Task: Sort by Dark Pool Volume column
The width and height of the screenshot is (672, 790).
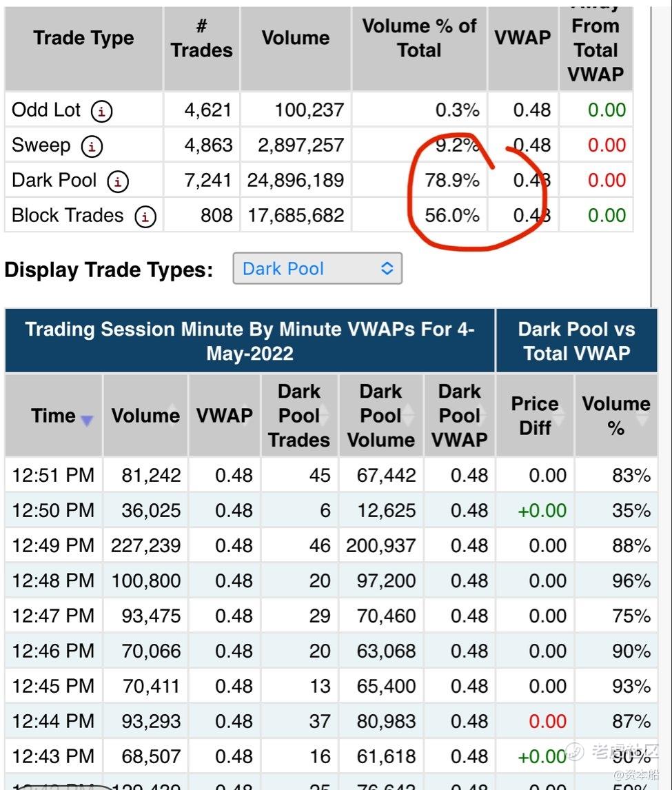Action: (381, 416)
